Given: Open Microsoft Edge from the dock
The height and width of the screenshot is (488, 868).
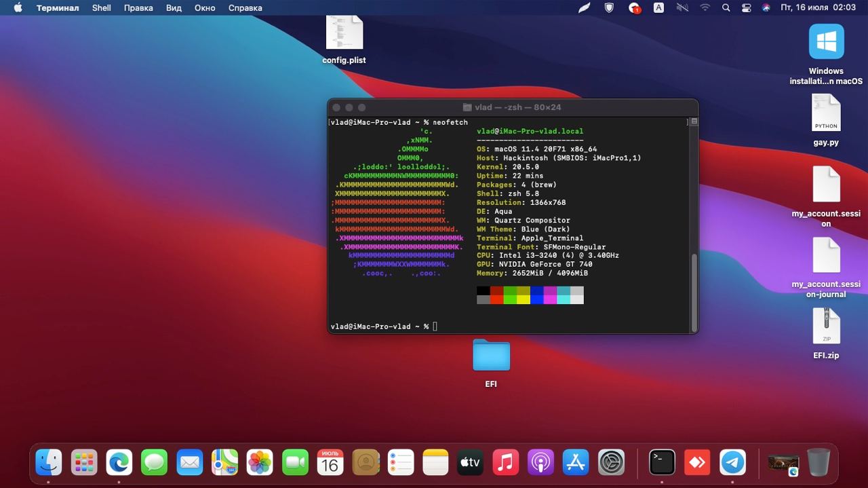Looking at the screenshot, I should [119, 463].
